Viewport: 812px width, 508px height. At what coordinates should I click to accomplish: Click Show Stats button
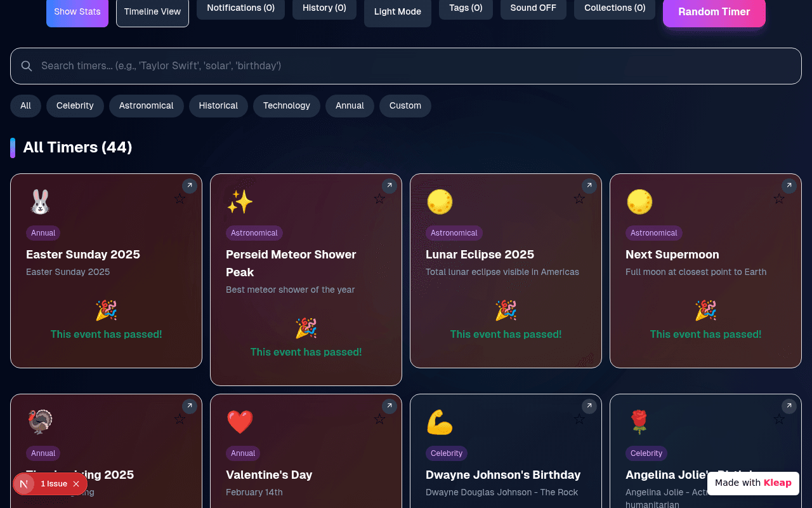[x=77, y=12]
